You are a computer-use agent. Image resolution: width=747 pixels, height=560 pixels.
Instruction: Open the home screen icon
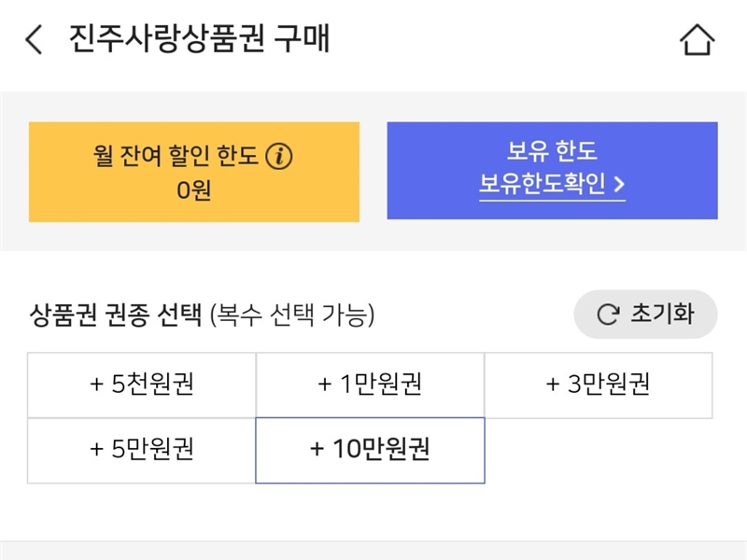click(697, 40)
